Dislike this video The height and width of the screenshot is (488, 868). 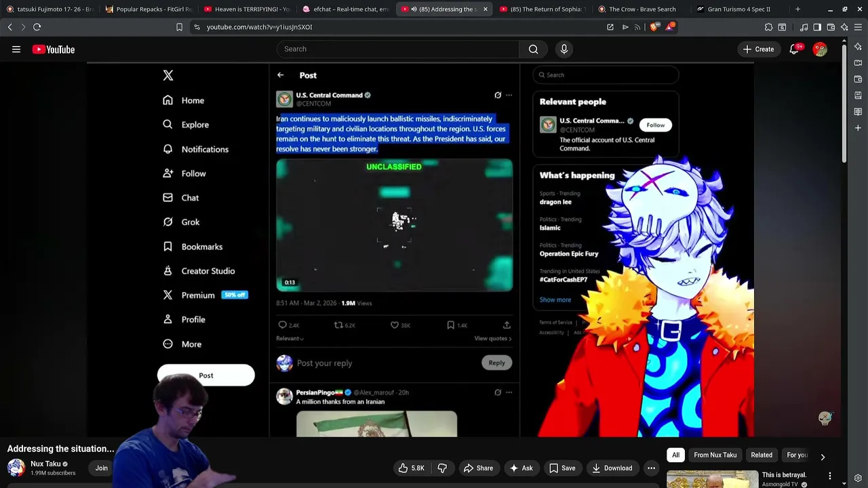(442, 468)
